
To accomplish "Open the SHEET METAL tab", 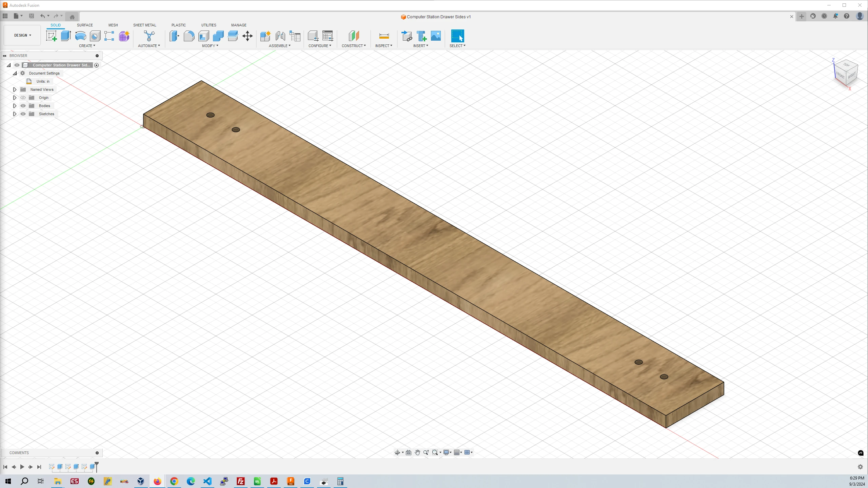I will point(144,25).
